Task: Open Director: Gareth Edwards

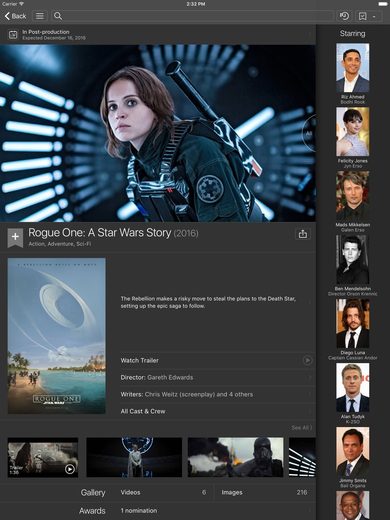Action: point(217,377)
